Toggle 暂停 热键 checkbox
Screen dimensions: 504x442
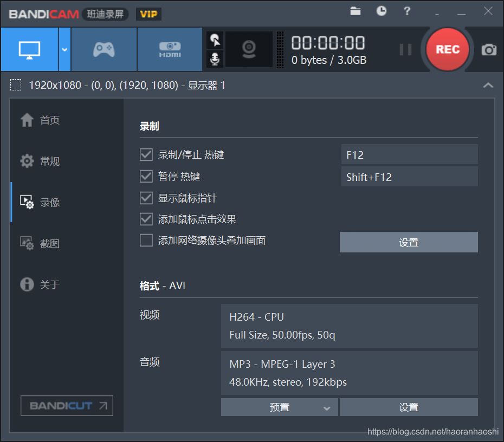tap(146, 177)
